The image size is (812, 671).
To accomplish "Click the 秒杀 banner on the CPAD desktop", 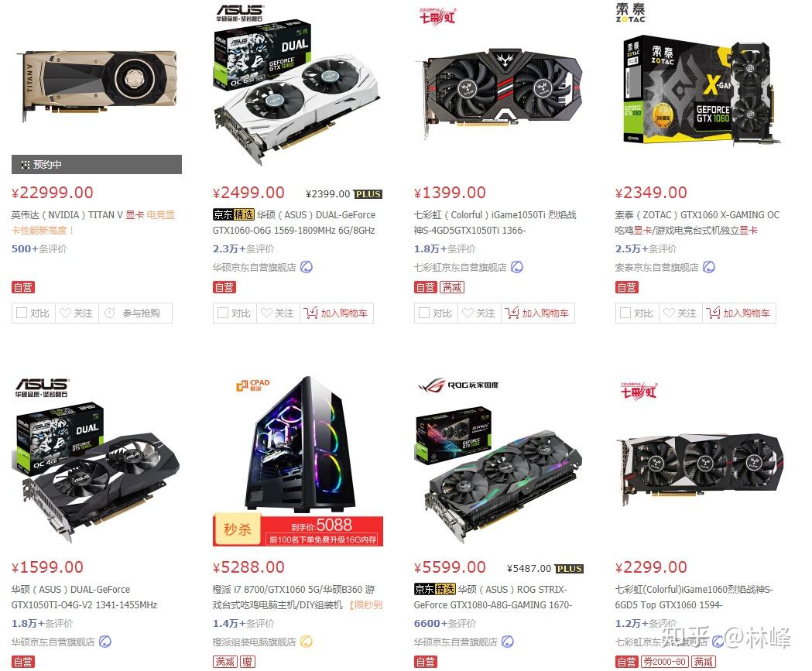I will point(298,531).
